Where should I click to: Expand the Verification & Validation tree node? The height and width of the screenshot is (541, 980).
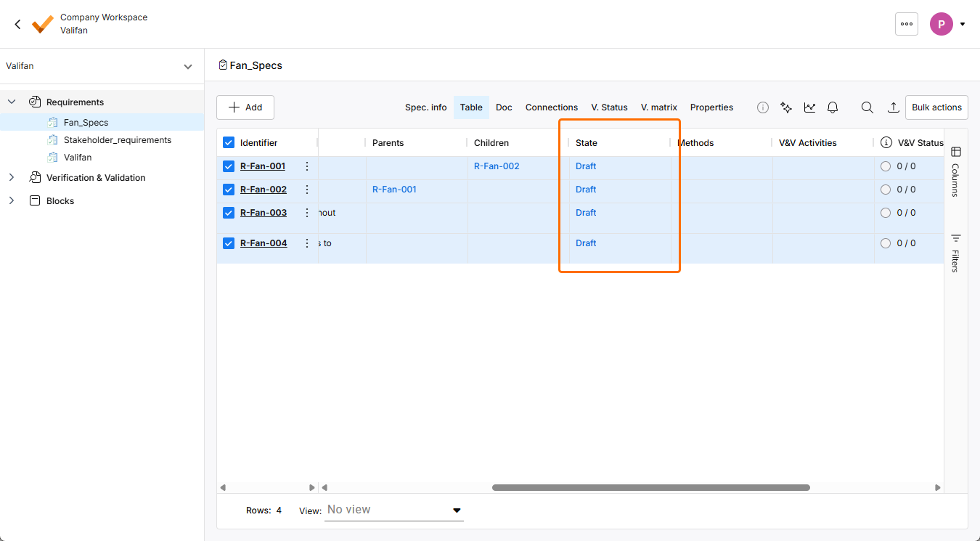pyautogui.click(x=12, y=178)
